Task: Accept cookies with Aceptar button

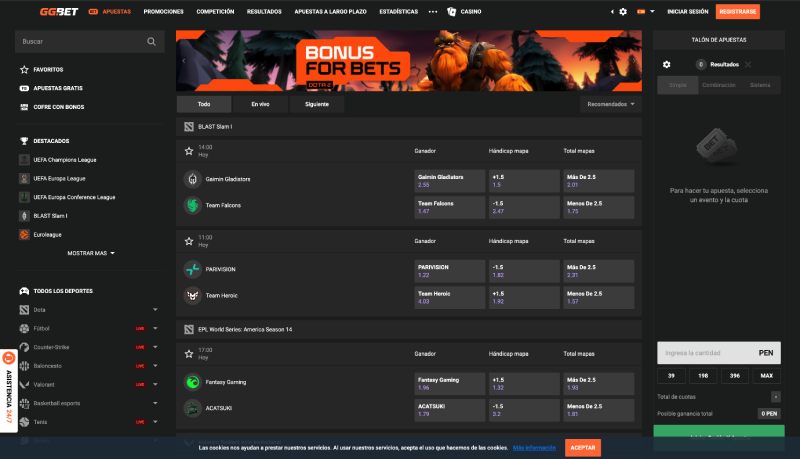Action: click(583, 448)
